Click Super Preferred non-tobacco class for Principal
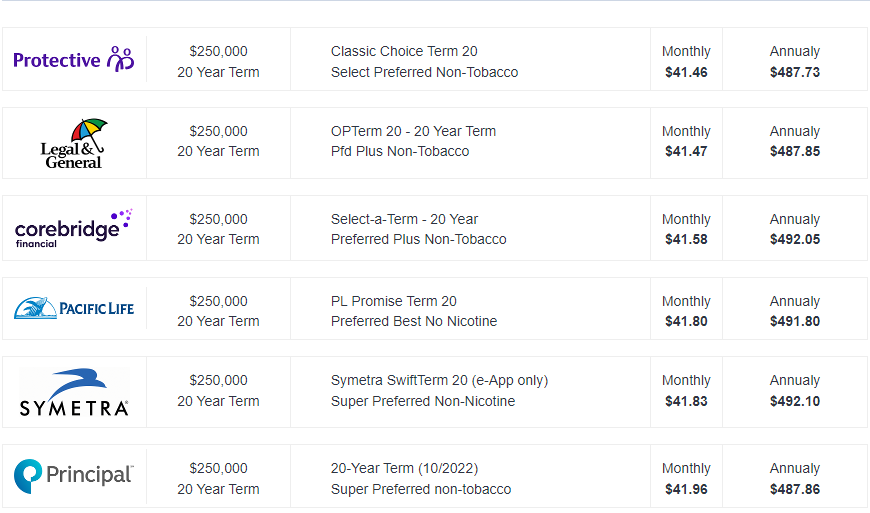 (421, 489)
